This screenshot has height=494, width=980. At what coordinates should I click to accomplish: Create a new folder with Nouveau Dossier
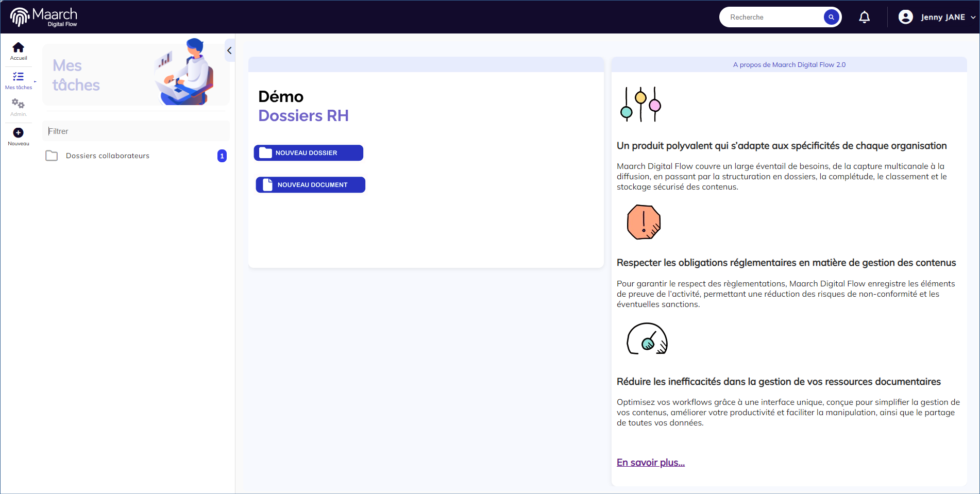pyautogui.click(x=309, y=153)
